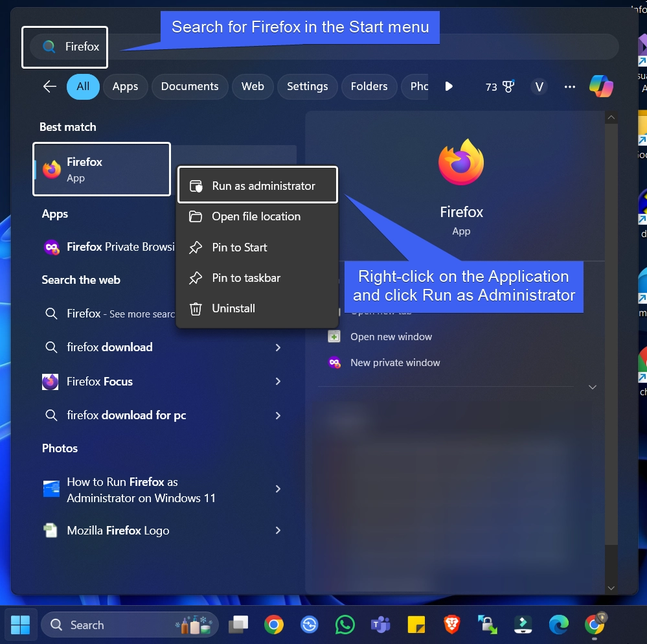Click the Mozilla Firefox Logo file icon
Image resolution: width=647 pixels, height=644 pixels.
tap(51, 531)
